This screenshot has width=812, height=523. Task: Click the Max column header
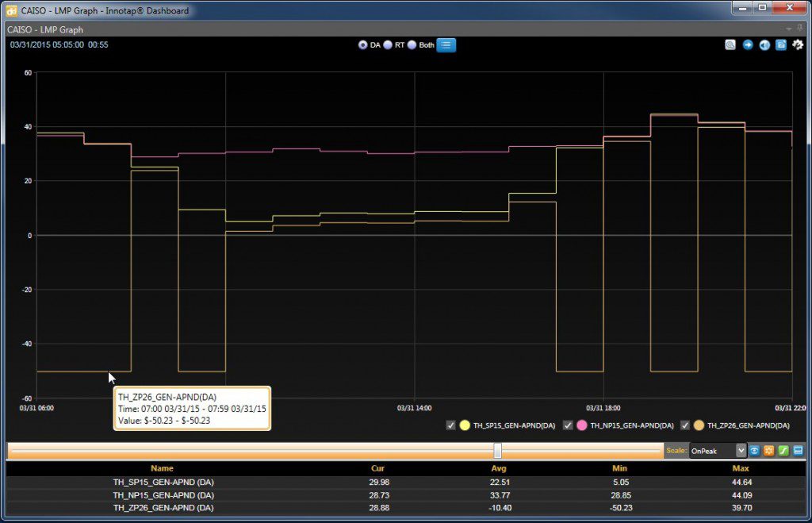741,468
